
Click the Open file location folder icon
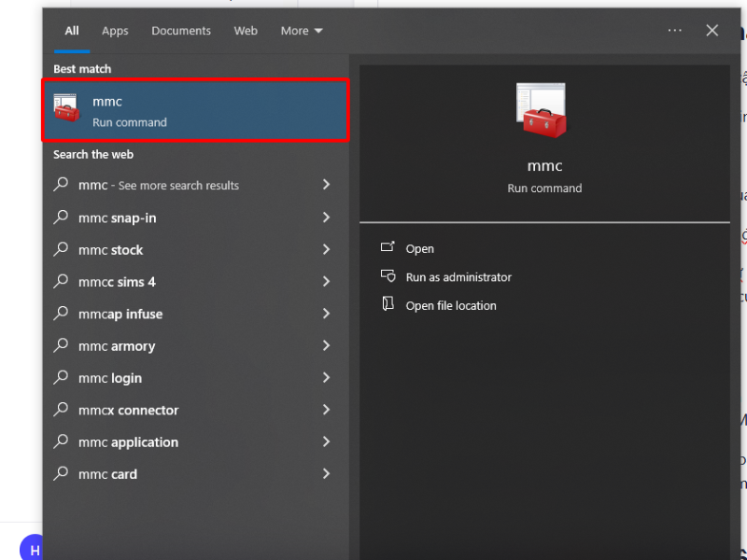pyautogui.click(x=388, y=304)
